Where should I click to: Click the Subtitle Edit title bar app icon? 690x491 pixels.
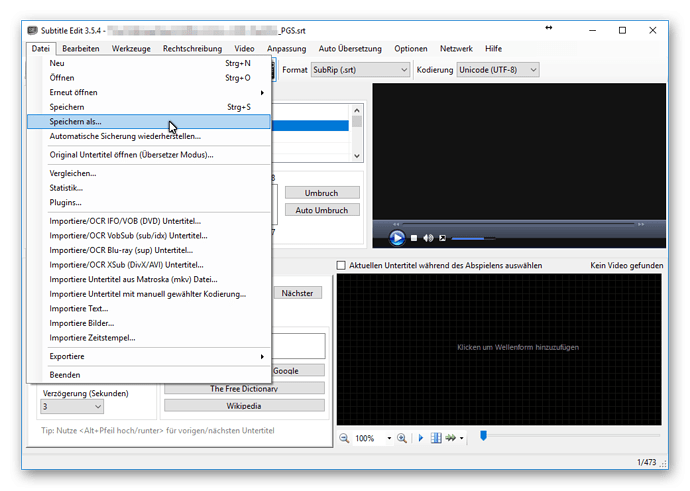pyautogui.click(x=33, y=30)
